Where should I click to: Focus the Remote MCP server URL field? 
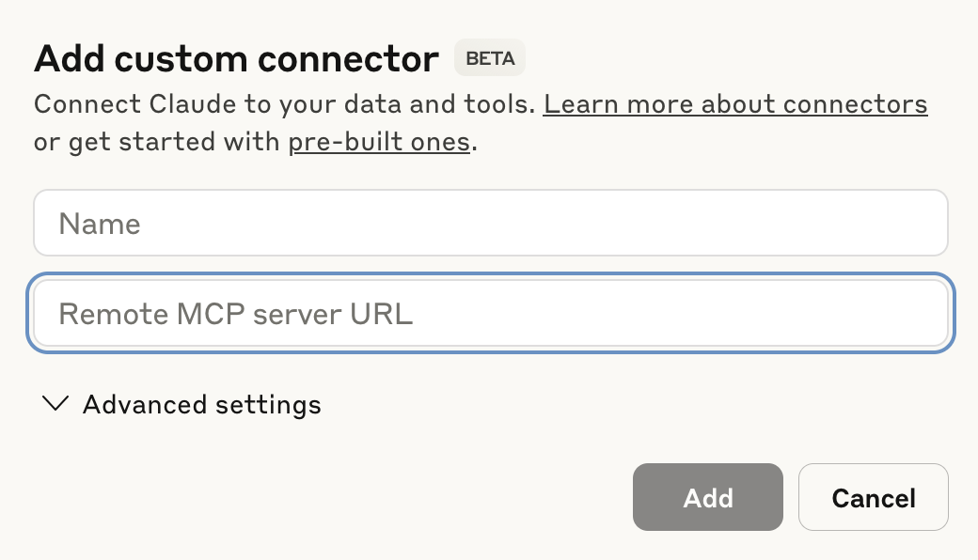[490, 314]
